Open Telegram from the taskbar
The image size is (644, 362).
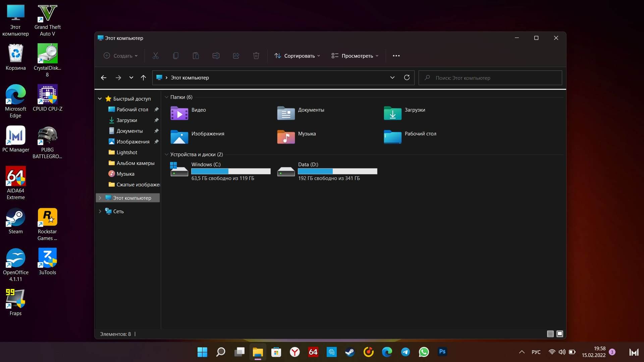tap(405, 352)
